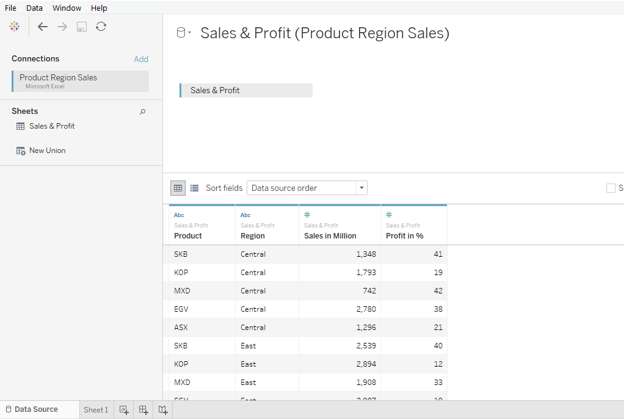Click the Data Source tab cylinder icon
The width and height of the screenshot is (625, 419).
(x=8, y=409)
